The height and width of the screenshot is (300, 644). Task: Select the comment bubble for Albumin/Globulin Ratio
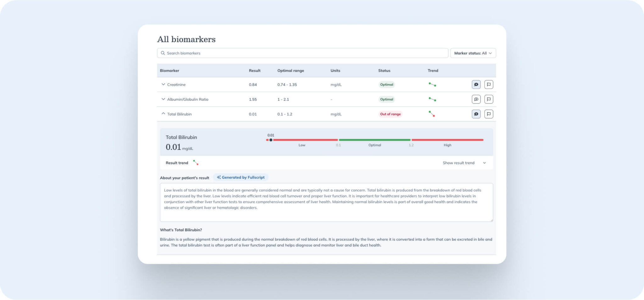(x=476, y=99)
